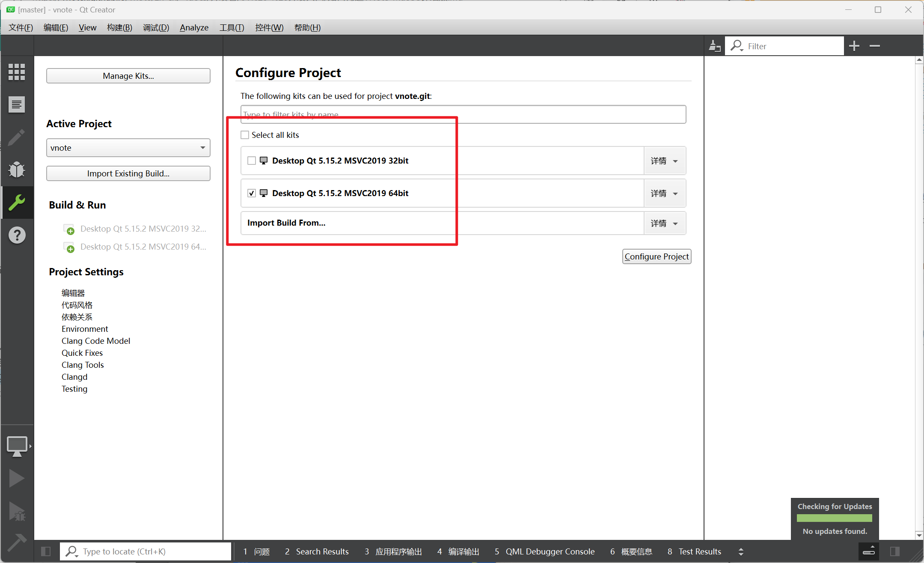This screenshot has width=924, height=563.
Task: Click the Manage Kits button
Action: [128, 76]
